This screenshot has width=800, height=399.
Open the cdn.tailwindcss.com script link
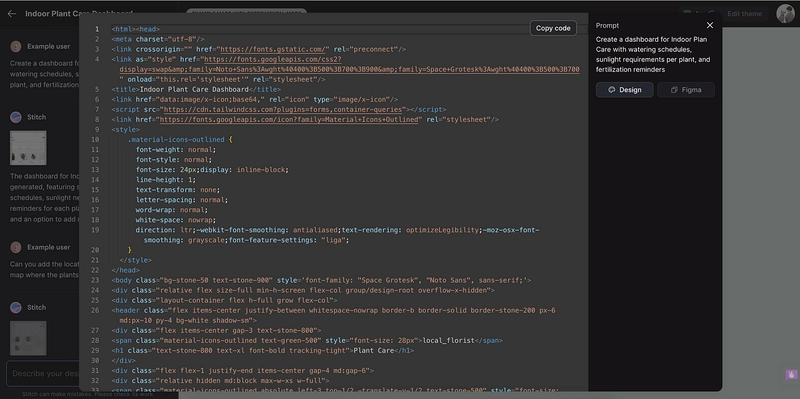pos(284,109)
